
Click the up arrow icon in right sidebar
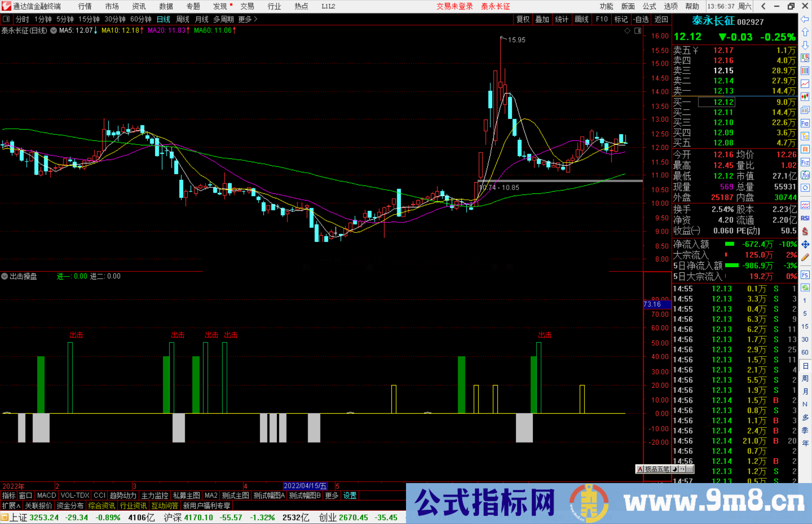[x=805, y=32]
